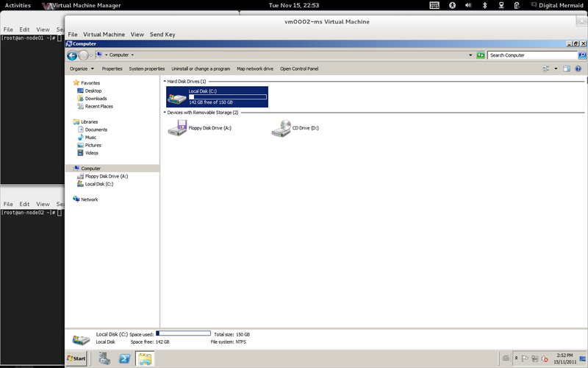Viewport: 588px width, 368px height.
Task: Click System properties
Action: (147, 68)
